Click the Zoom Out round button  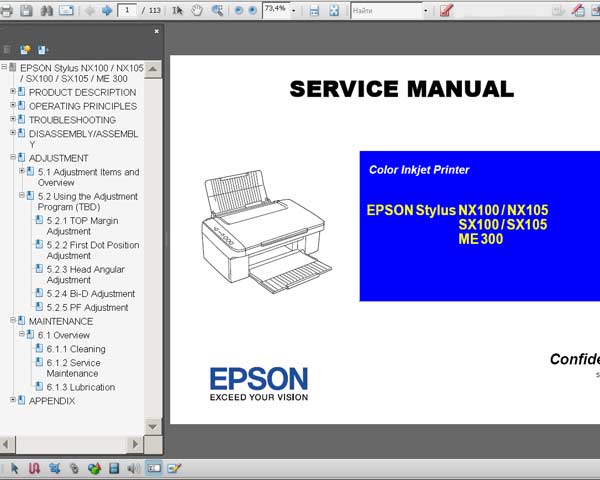click(238, 11)
